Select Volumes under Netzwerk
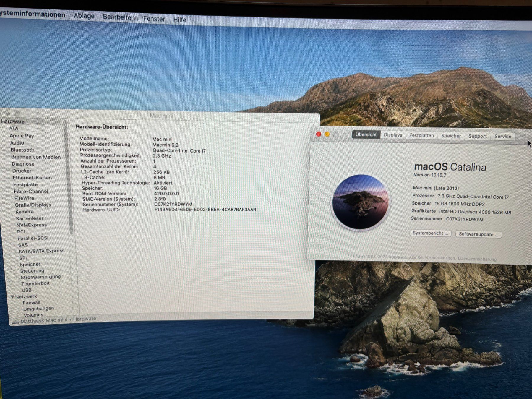This screenshot has height=399, width=532. (33, 315)
